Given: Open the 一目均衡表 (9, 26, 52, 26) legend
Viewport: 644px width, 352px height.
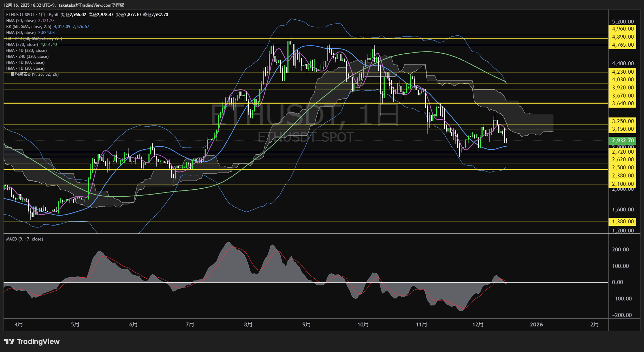Looking at the screenshot, I should pos(32,74).
